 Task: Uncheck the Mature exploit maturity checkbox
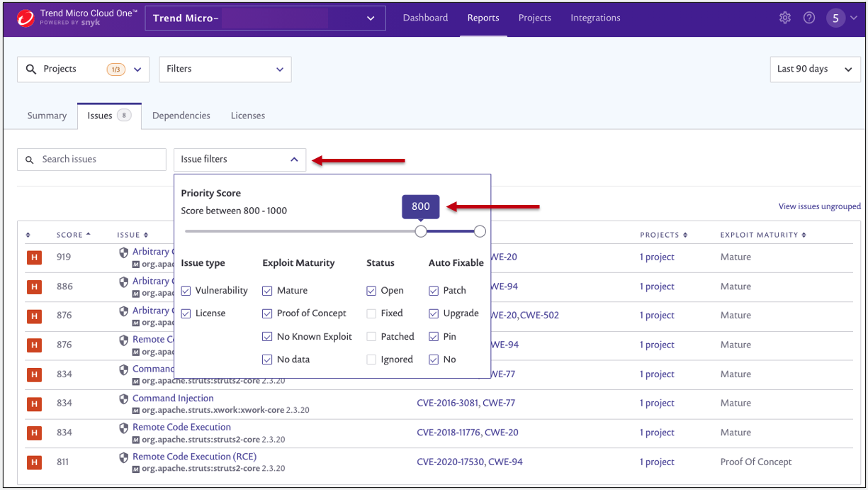[x=267, y=291]
